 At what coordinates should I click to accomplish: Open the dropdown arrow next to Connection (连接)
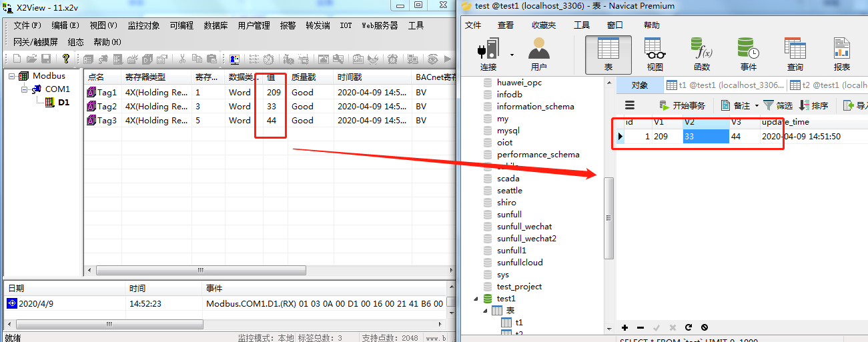pyautogui.click(x=512, y=55)
